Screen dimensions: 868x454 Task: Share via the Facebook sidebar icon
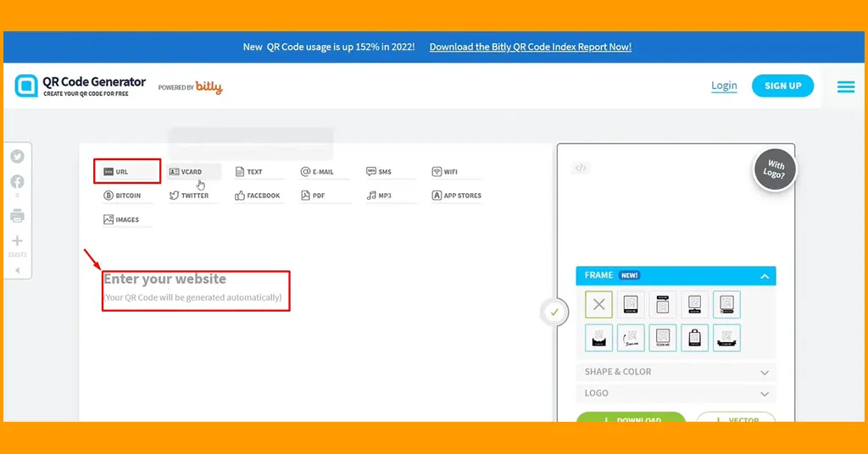point(17,182)
